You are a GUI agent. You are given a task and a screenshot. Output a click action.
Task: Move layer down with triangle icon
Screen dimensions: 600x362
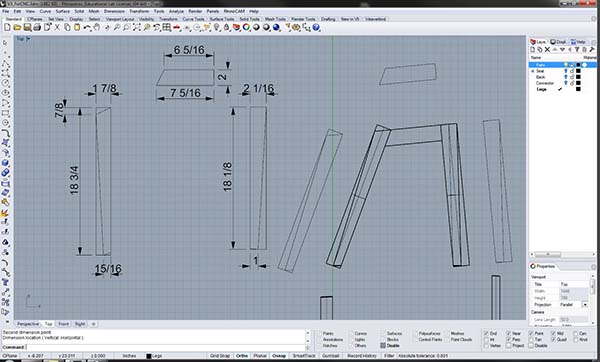[x=562, y=50]
